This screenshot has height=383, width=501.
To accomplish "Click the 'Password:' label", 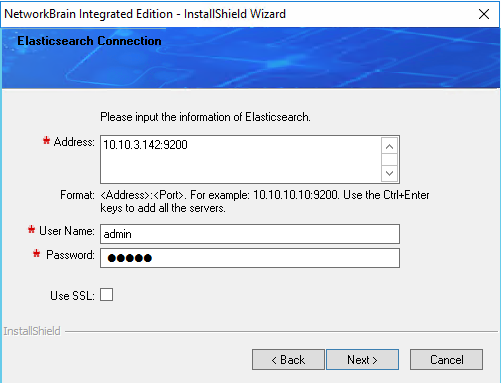I will (x=70, y=255).
